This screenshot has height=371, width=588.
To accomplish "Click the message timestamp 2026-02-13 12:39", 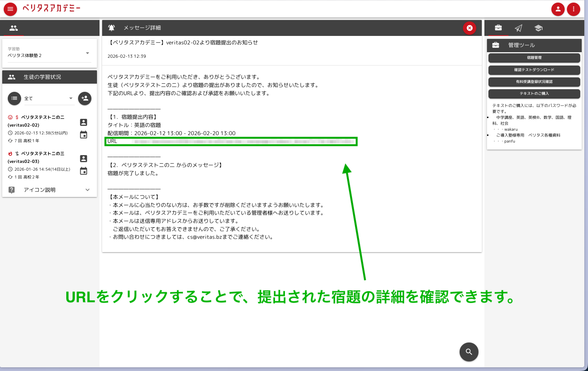I will click(127, 56).
